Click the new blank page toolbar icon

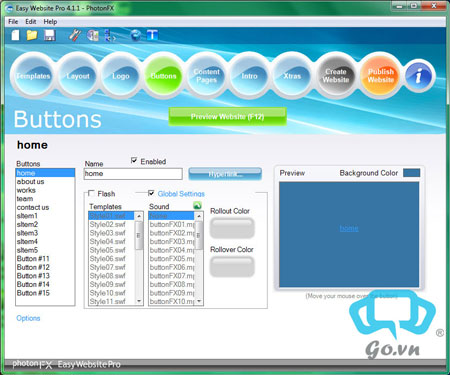click(x=16, y=35)
